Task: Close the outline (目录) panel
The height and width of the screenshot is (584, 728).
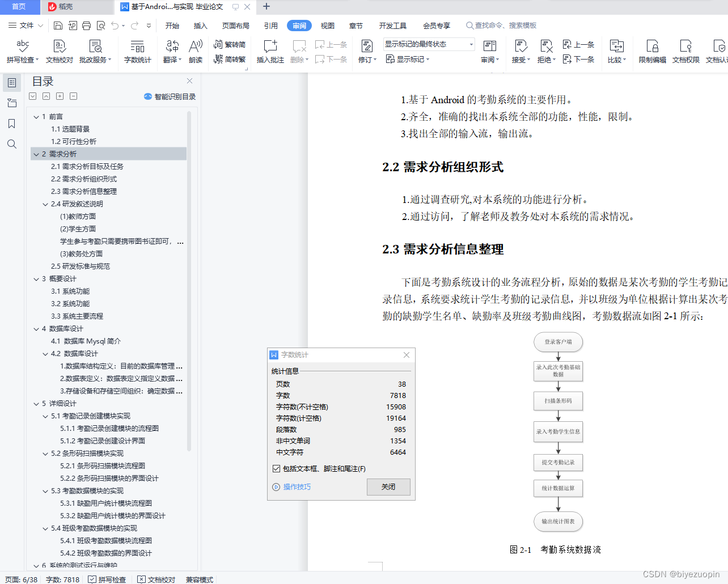Action: (190, 81)
